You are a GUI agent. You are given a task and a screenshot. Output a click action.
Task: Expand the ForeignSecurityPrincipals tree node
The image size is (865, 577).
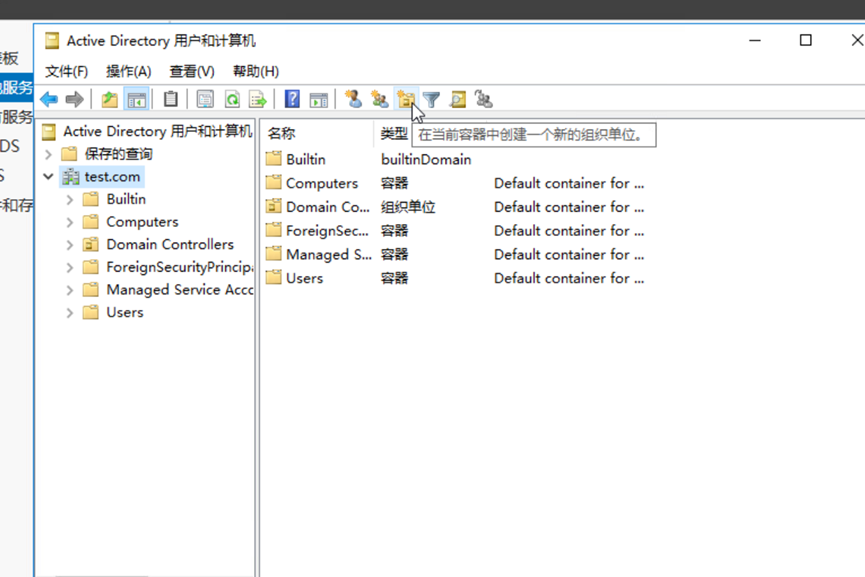(x=70, y=267)
